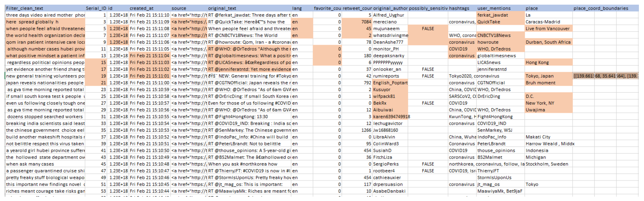Select the Durban, South Africa cell
The image size is (644, 201).
(548, 42)
